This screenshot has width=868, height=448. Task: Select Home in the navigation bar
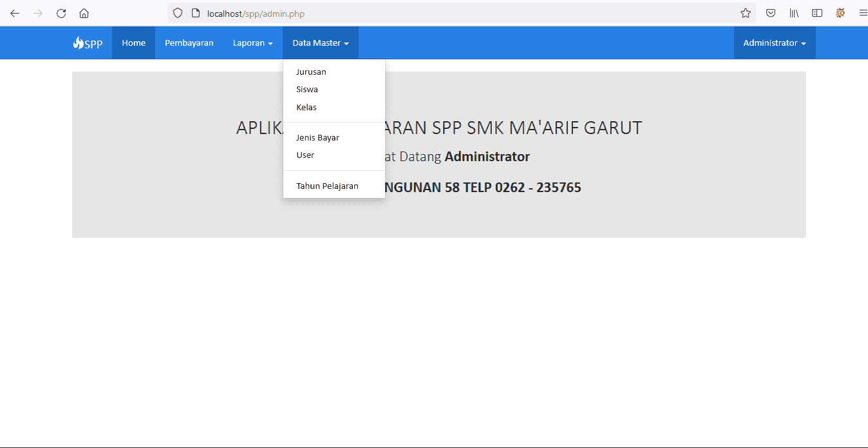(x=133, y=43)
